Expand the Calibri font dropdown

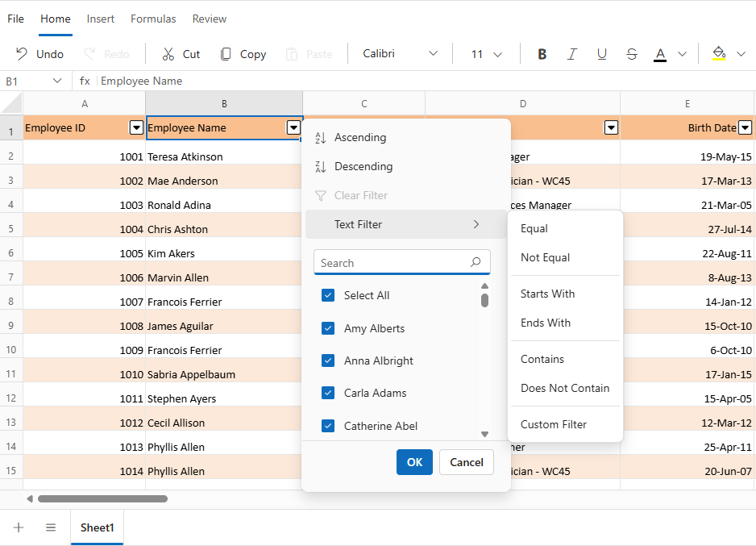point(433,53)
